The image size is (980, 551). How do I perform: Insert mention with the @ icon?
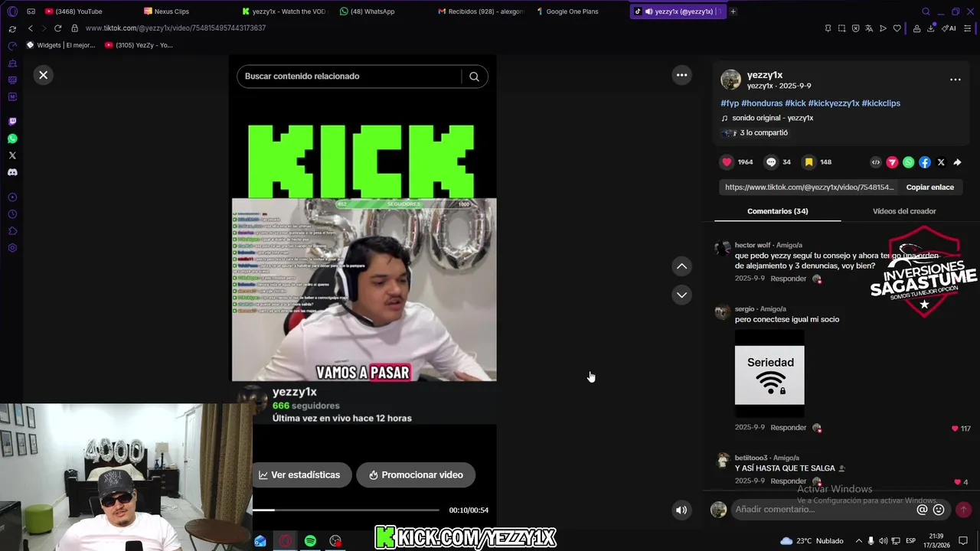(x=922, y=510)
